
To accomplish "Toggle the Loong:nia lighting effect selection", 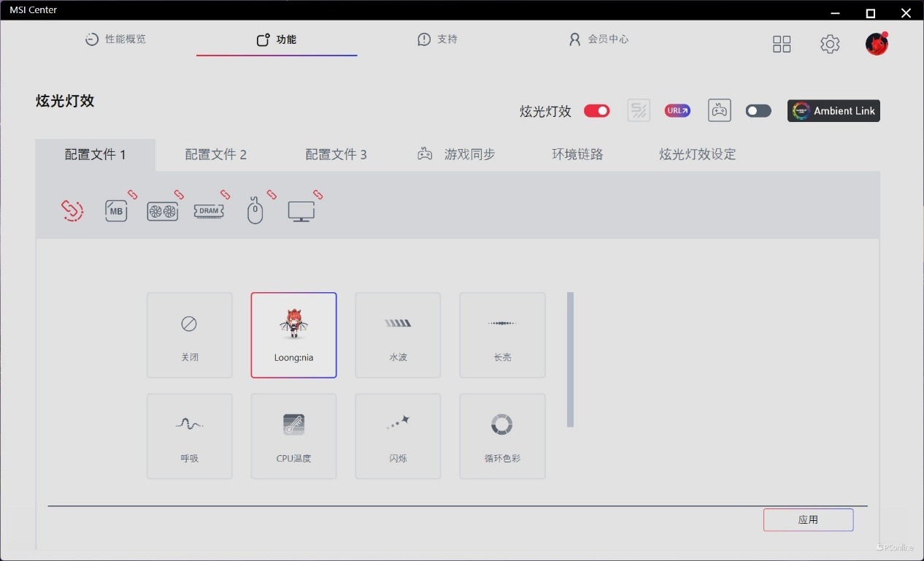I will click(293, 335).
